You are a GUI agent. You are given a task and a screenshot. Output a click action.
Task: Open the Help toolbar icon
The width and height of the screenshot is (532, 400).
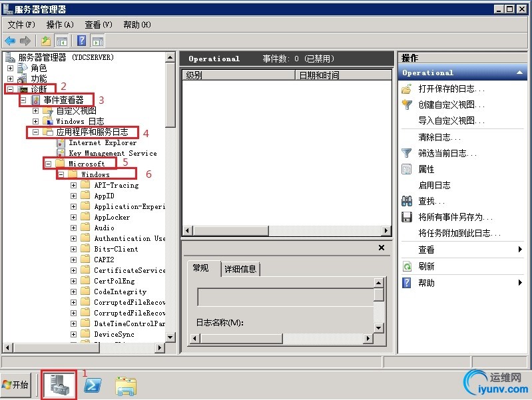[81, 41]
